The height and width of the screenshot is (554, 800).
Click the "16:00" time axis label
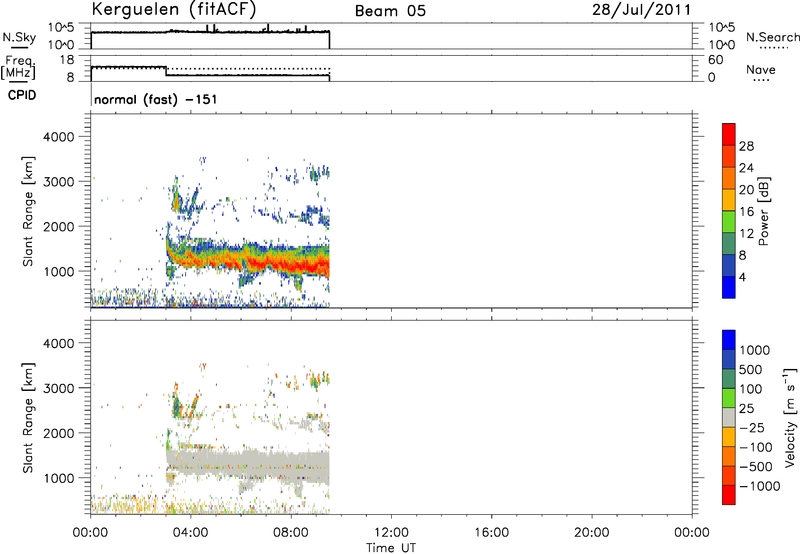(x=491, y=533)
